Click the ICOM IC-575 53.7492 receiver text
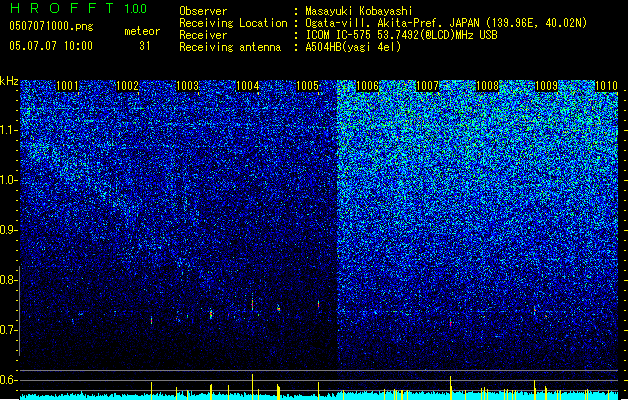Viewport: 629px width, 400px height. point(401,35)
